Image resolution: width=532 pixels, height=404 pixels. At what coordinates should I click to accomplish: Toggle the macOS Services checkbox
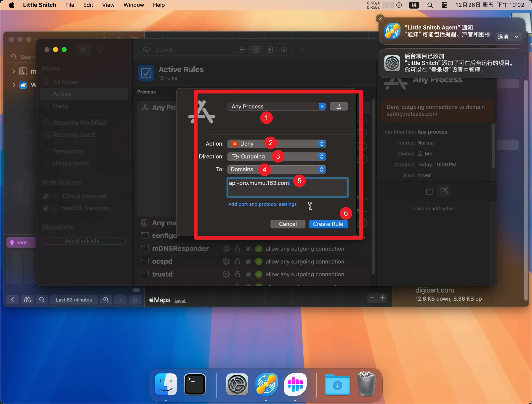pos(46,208)
